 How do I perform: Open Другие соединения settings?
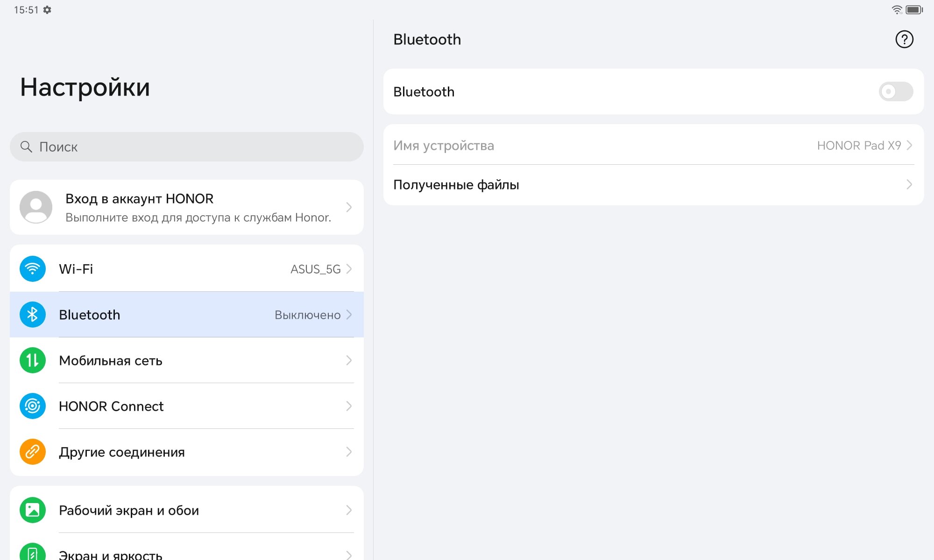pos(187,452)
